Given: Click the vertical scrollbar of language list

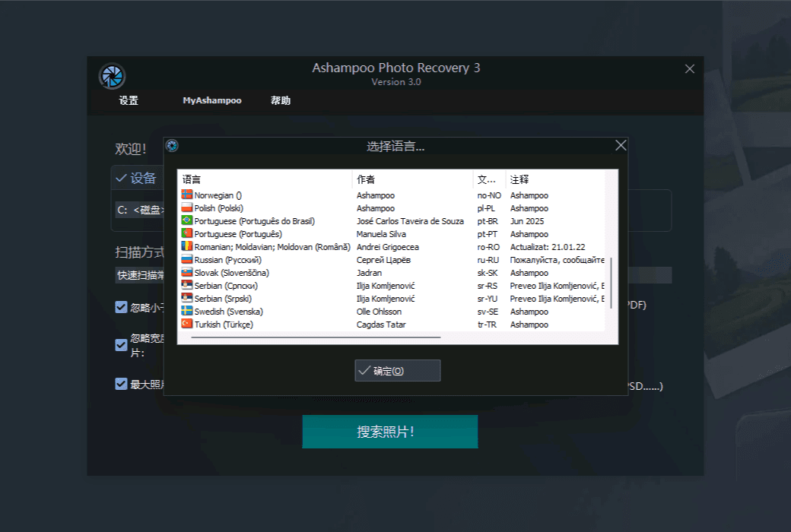Looking at the screenshot, I should (x=611, y=283).
